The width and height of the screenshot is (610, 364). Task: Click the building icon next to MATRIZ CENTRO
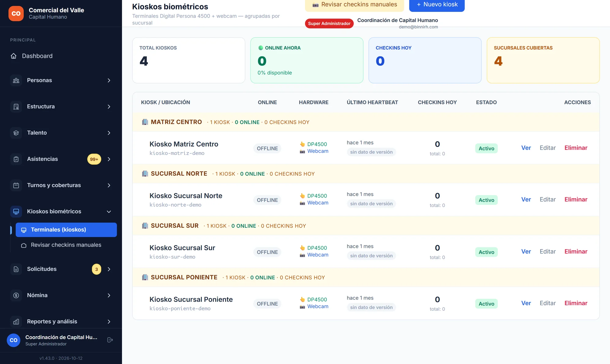pyautogui.click(x=145, y=122)
